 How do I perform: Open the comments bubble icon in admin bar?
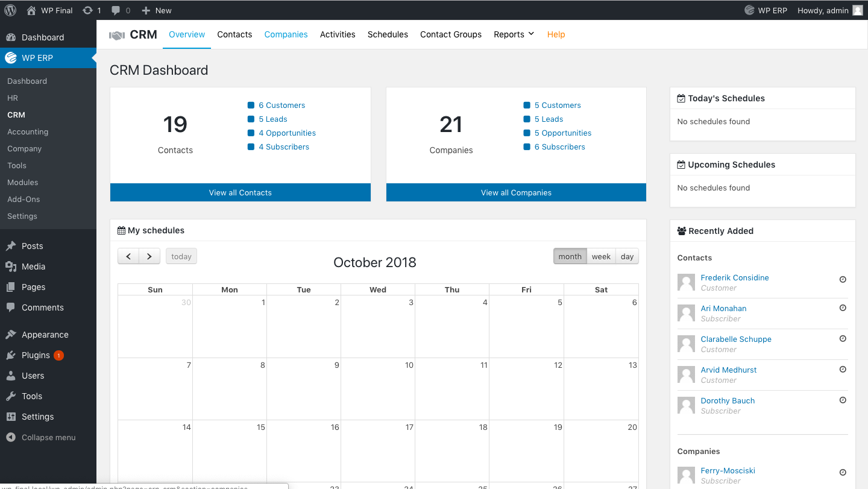116,10
